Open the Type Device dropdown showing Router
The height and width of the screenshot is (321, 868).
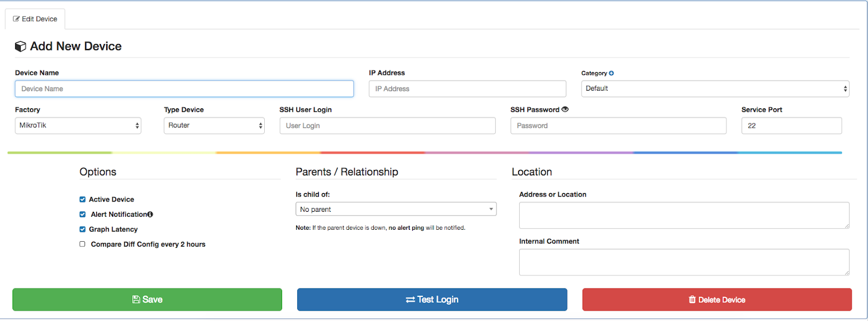[x=214, y=125]
